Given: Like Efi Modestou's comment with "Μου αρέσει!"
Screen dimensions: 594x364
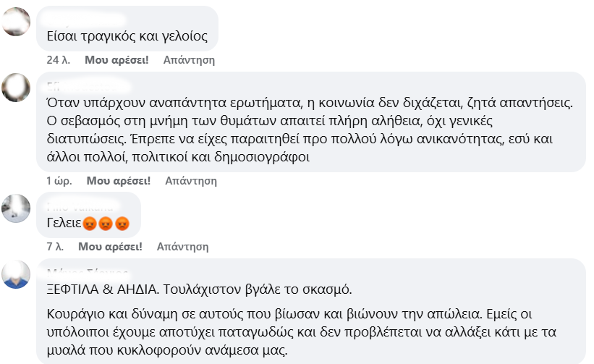Looking at the screenshot, I should [118, 181].
